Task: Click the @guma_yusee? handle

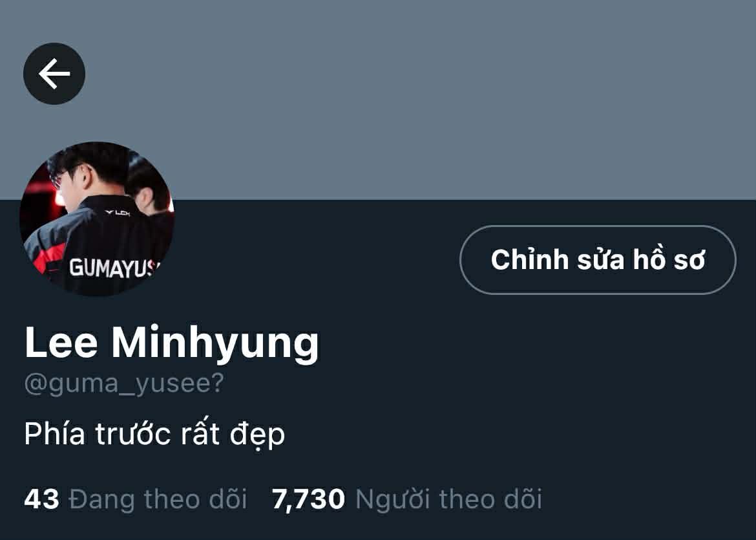Action: click(124, 384)
